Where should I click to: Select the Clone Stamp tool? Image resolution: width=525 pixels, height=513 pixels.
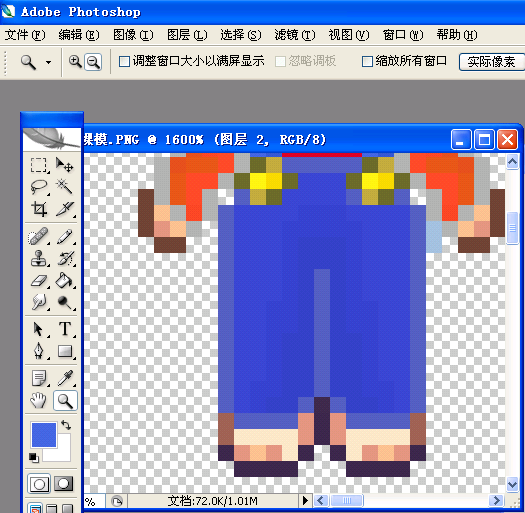[x=39, y=259]
